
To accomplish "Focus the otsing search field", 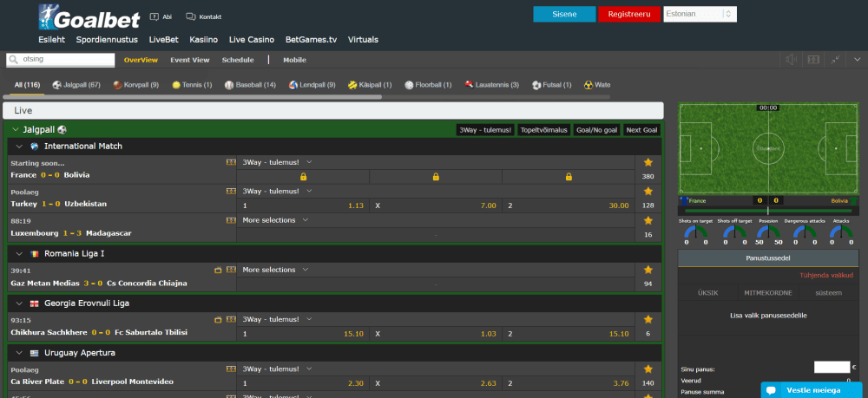I will tap(61, 59).
